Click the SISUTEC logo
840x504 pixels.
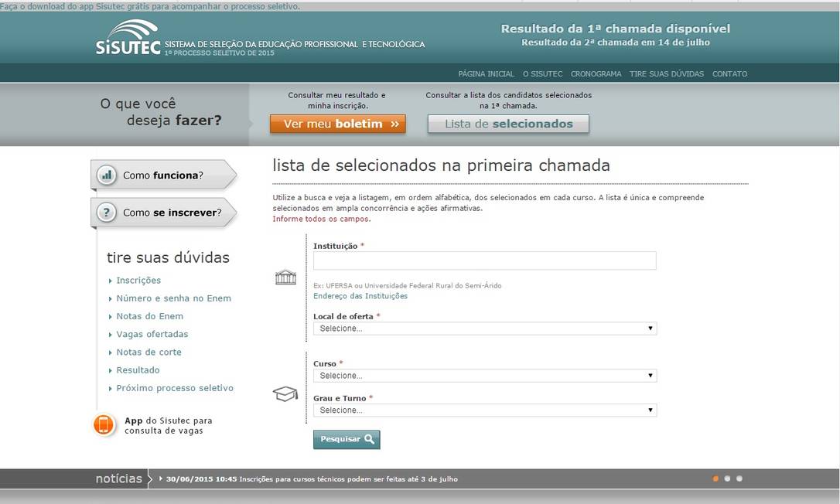click(x=128, y=39)
